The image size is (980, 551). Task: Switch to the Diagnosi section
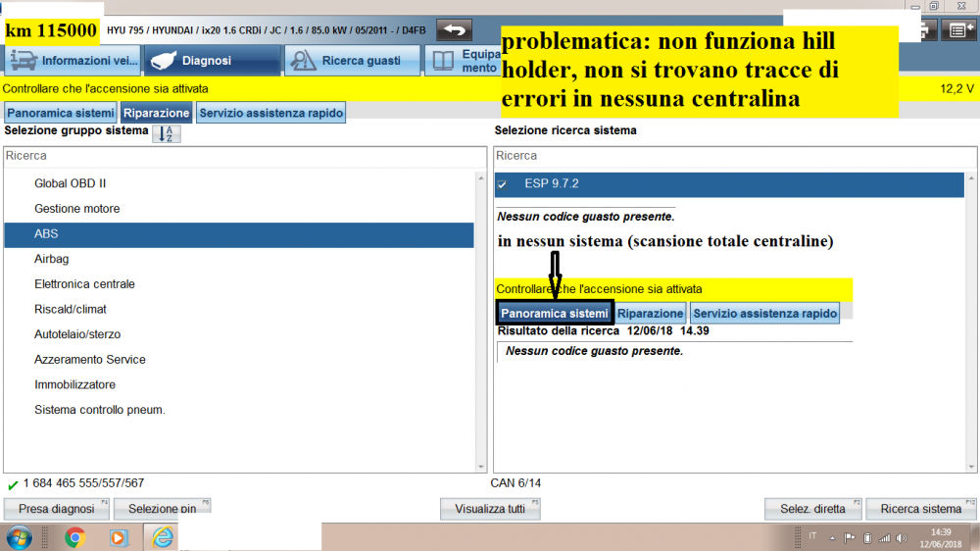(x=213, y=61)
